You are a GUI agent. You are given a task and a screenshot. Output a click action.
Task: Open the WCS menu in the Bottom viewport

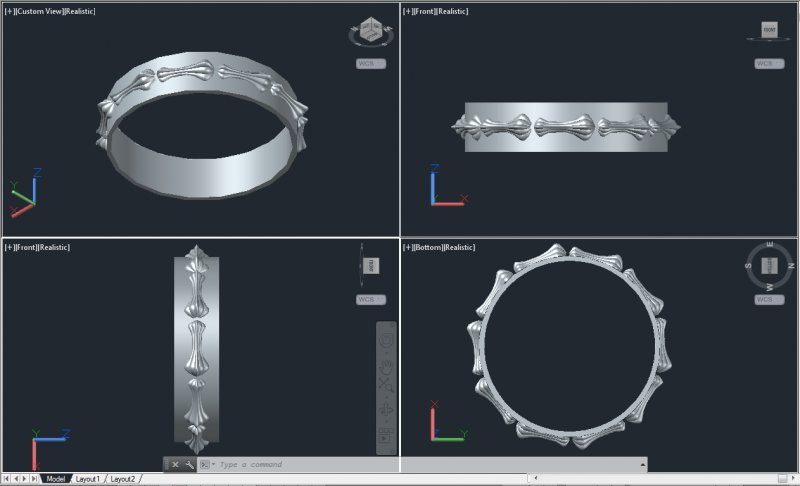tap(769, 299)
